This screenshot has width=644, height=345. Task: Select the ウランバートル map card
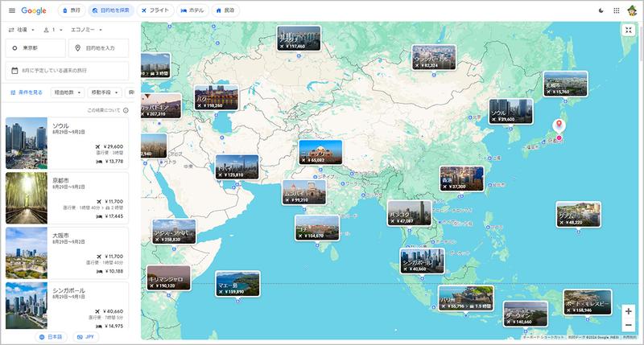(x=434, y=57)
